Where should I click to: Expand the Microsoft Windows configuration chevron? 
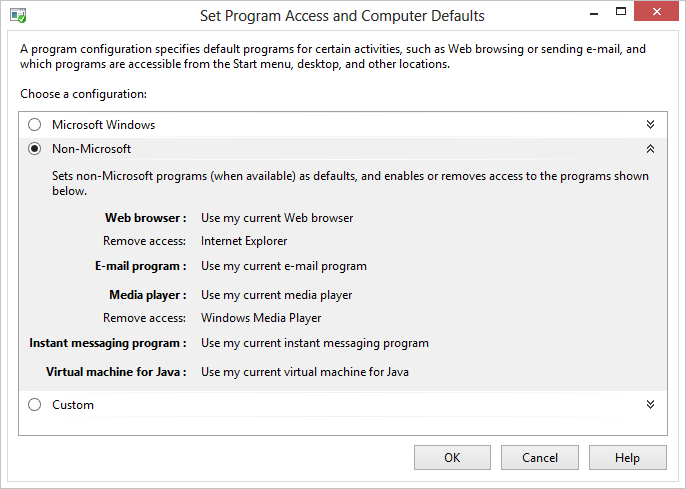click(x=650, y=125)
